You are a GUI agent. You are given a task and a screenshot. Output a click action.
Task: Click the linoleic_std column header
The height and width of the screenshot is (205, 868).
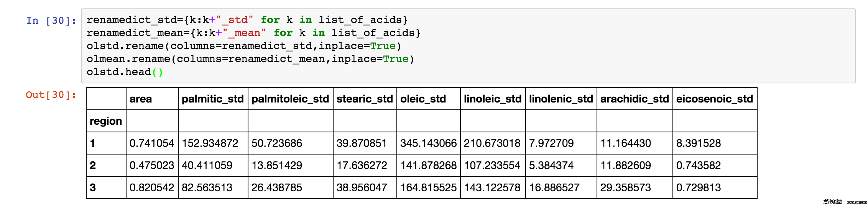click(493, 99)
